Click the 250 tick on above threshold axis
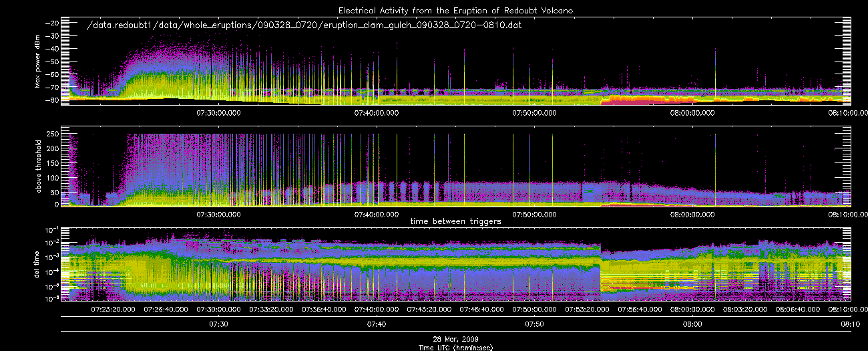 coord(53,134)
